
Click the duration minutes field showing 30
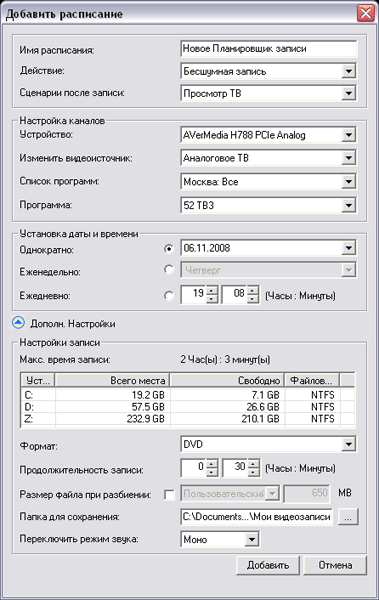pos(235,468)
